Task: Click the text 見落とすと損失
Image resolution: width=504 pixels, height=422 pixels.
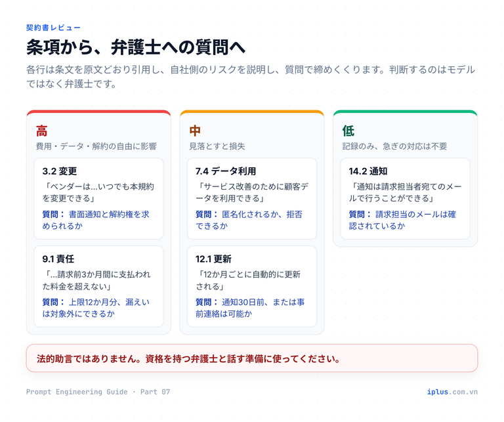Action: point(217,146)
